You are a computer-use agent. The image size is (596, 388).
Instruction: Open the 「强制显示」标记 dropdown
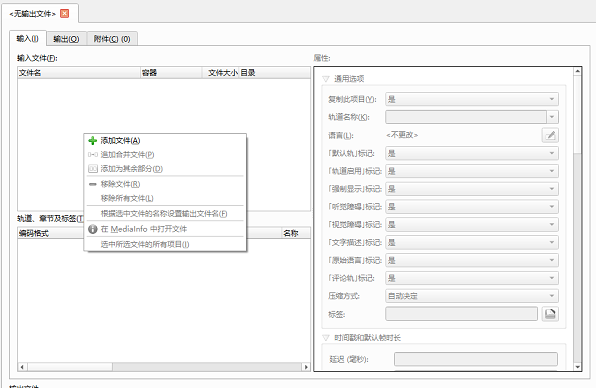(x=472, y=189)
